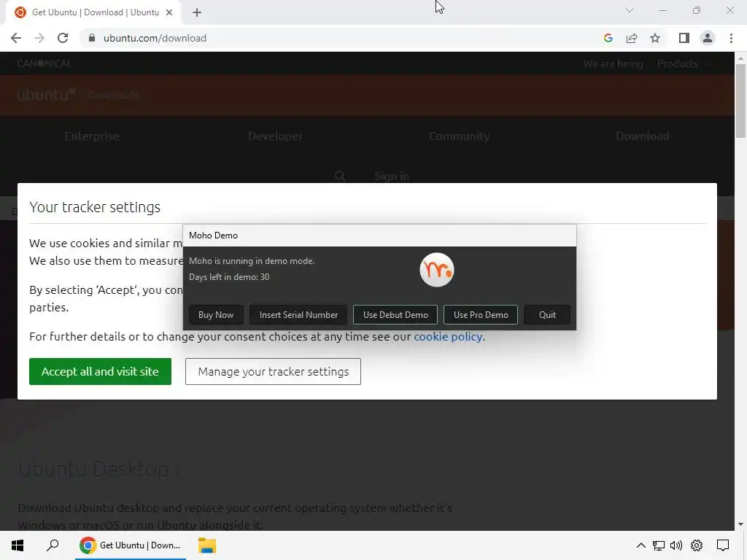Click page scrollbar down arrow

(x=740, y=524)
